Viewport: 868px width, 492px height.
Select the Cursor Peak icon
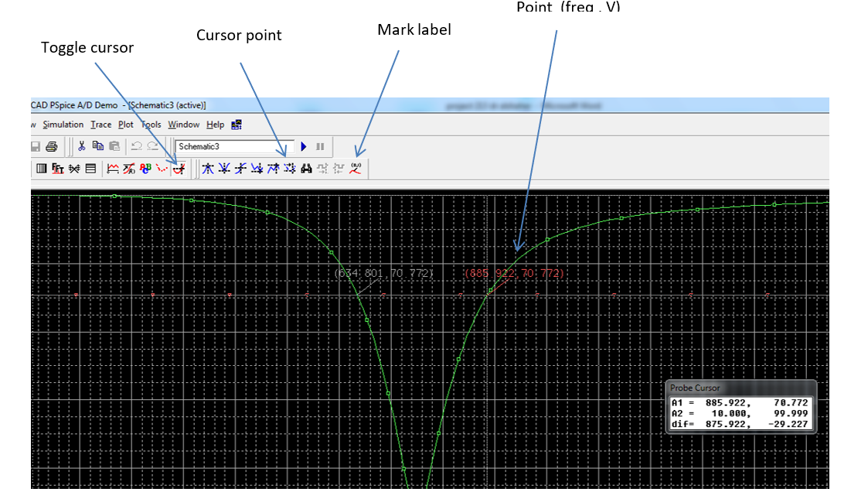click(207, 168)
